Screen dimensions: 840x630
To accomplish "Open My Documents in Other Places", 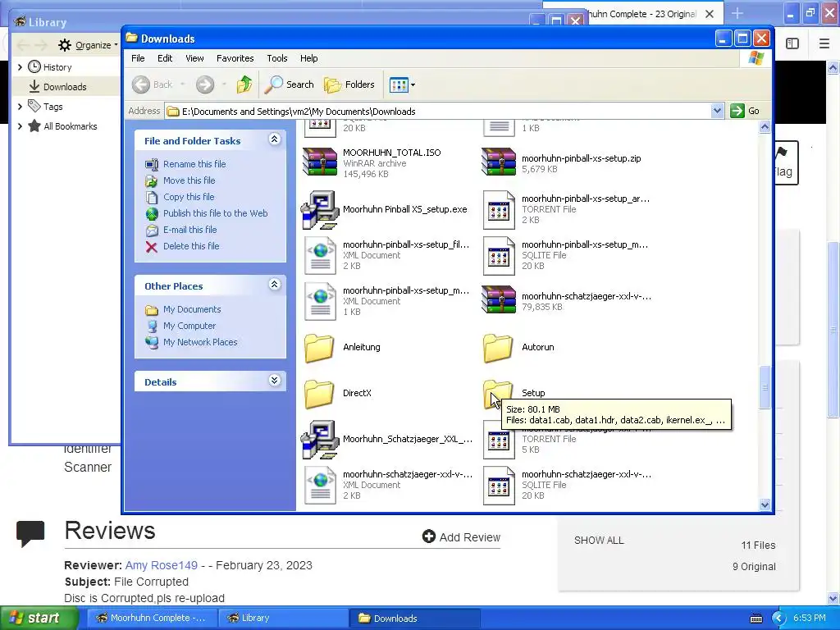I will (192, 309).
